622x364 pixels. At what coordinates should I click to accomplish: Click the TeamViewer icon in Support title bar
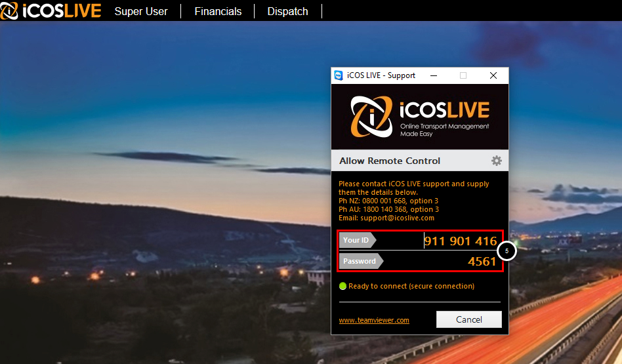click(339, 75)
